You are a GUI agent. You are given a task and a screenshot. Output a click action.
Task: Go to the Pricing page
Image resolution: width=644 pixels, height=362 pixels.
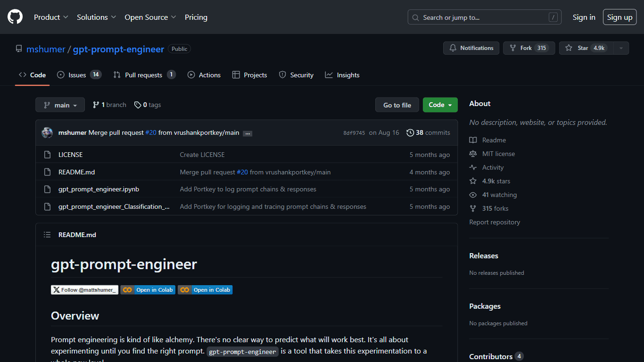click(196, 17)
